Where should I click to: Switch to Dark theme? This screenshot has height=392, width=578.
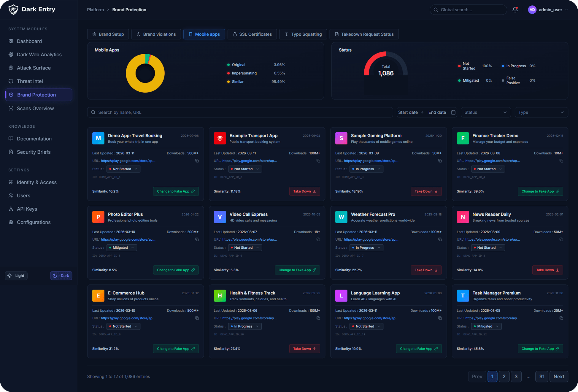pyautogui.click(x=61, y=276)
